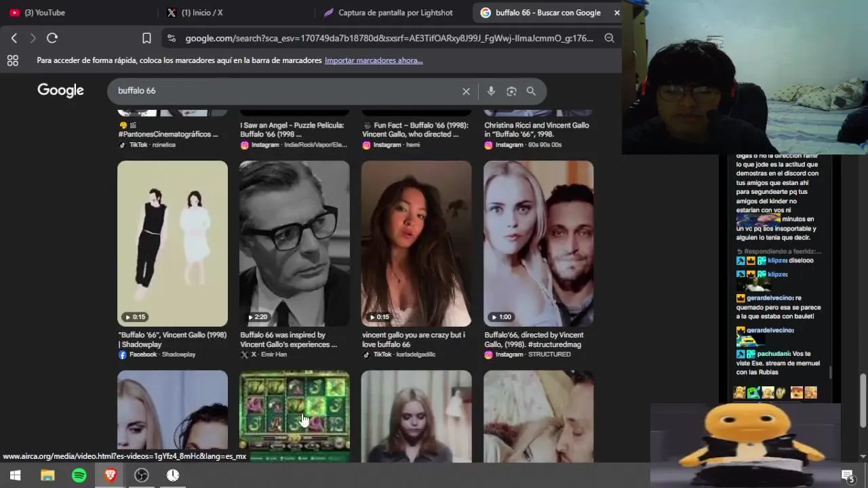Open Buffalo 66 was inspired by title link
This screenshot has width=868, height=488.
click(288, 340)
